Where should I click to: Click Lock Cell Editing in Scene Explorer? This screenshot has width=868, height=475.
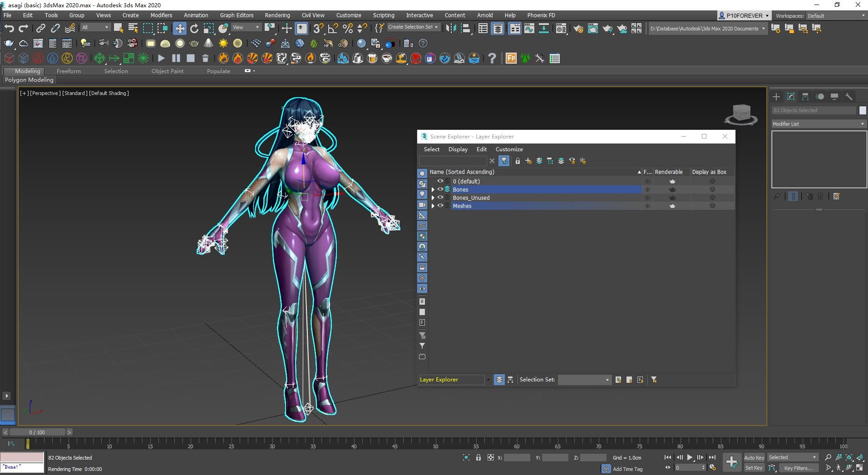tap(518, 161)
